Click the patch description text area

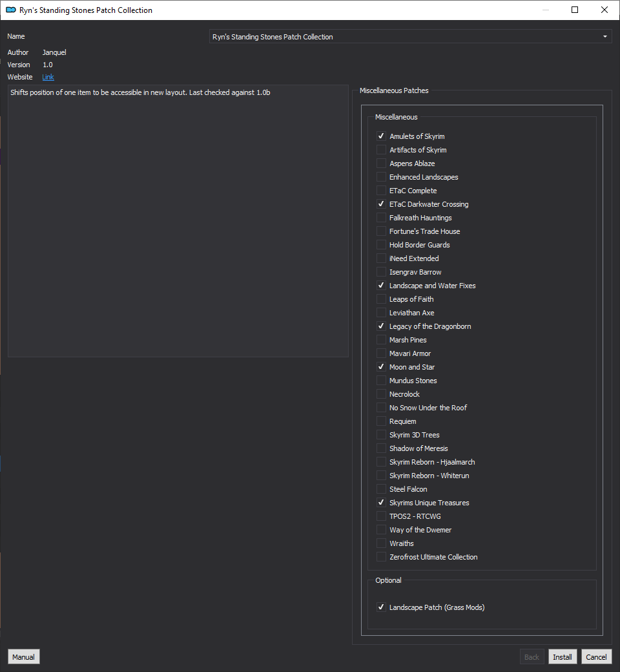click(178, 221)
